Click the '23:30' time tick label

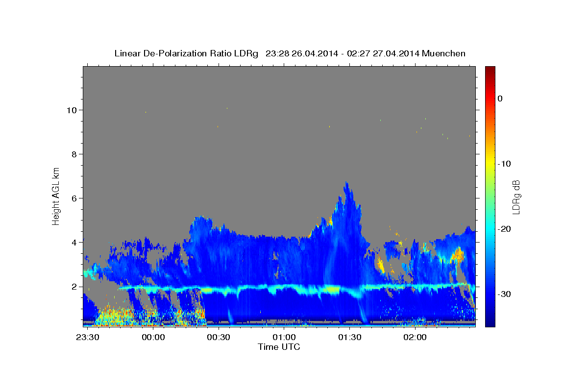(x=88, y=338)
